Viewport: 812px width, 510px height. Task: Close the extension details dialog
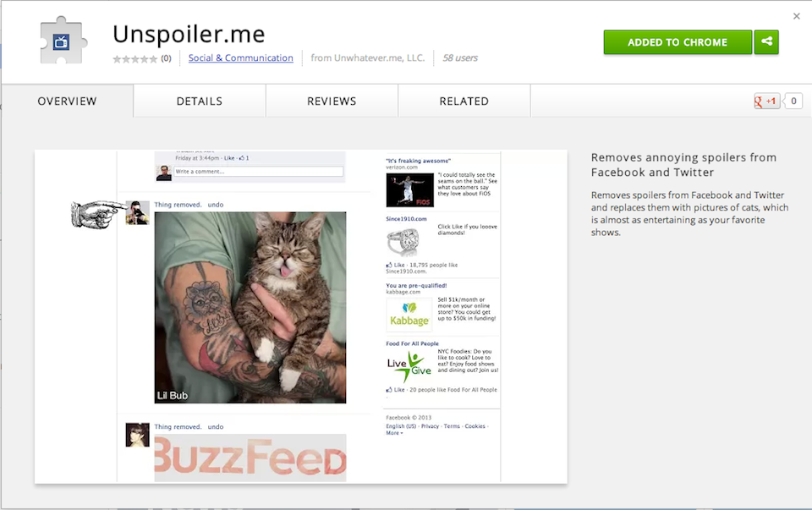797,16
